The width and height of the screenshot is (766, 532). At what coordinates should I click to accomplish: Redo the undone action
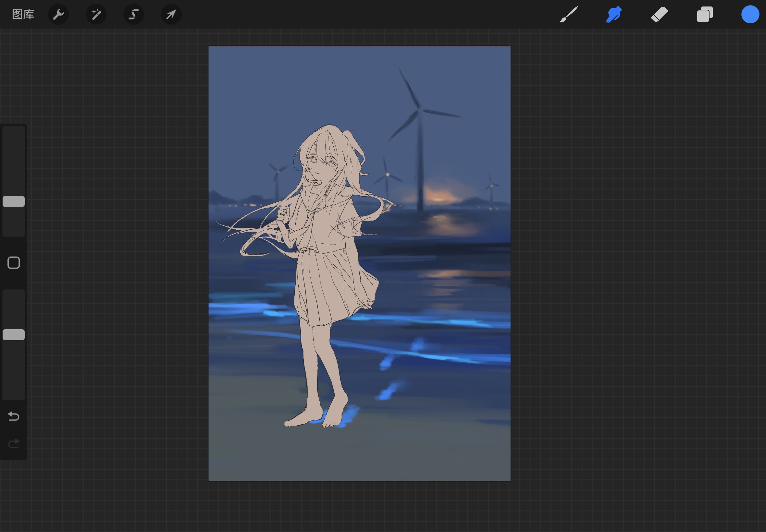pyautogui.click(x=14, y=443)
